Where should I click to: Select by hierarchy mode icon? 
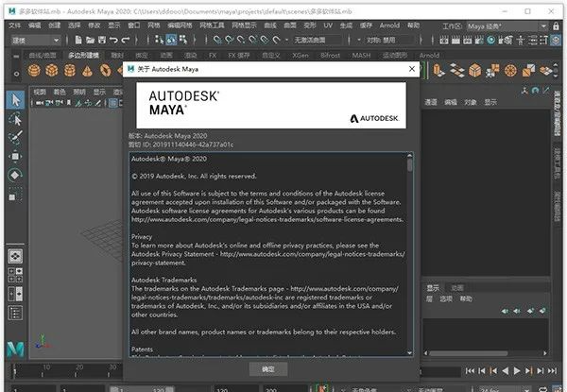(x=159, y=40)
